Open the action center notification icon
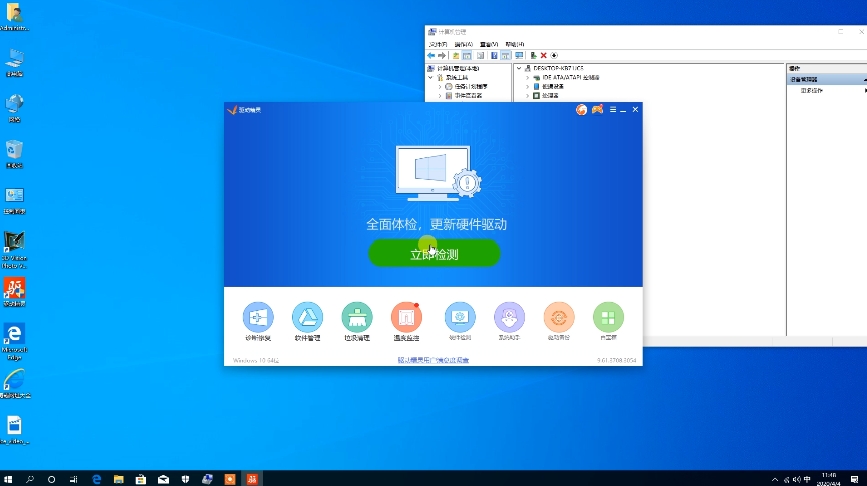 pos(854,479)
